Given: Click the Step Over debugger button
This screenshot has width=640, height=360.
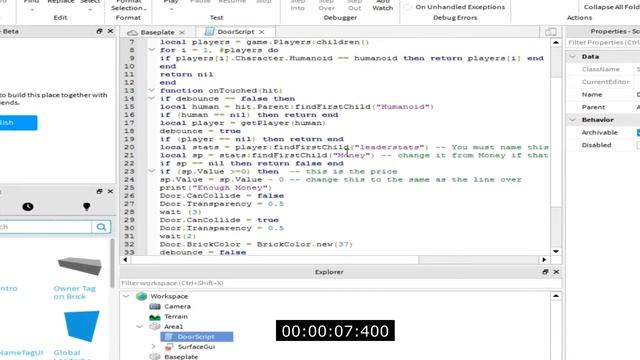Looking at the screenshot, I should coord(326,5).
